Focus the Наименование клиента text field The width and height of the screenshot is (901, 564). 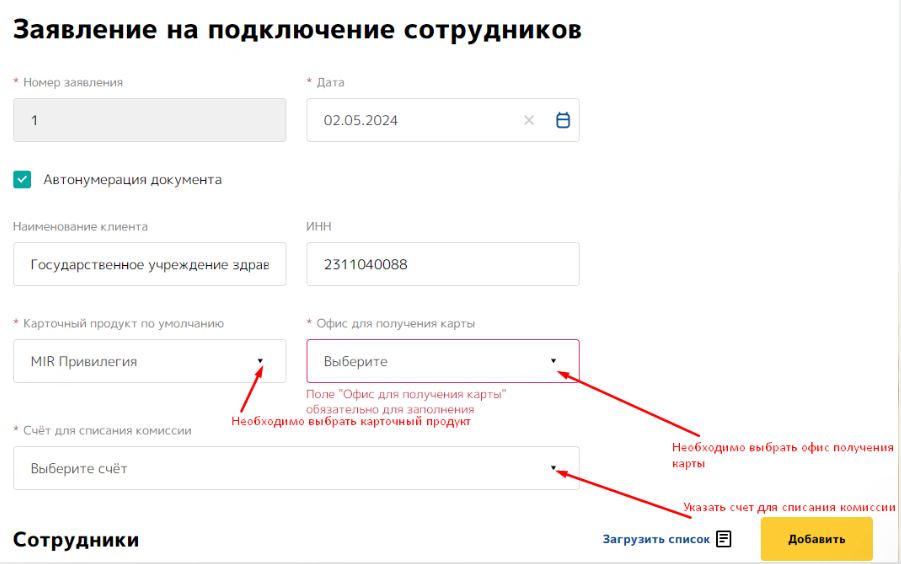[149, 265]
